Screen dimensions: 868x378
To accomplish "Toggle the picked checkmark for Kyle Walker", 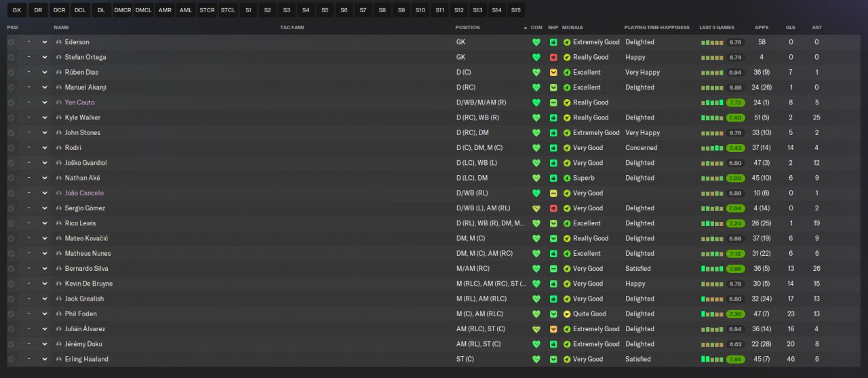I will 11,117.
